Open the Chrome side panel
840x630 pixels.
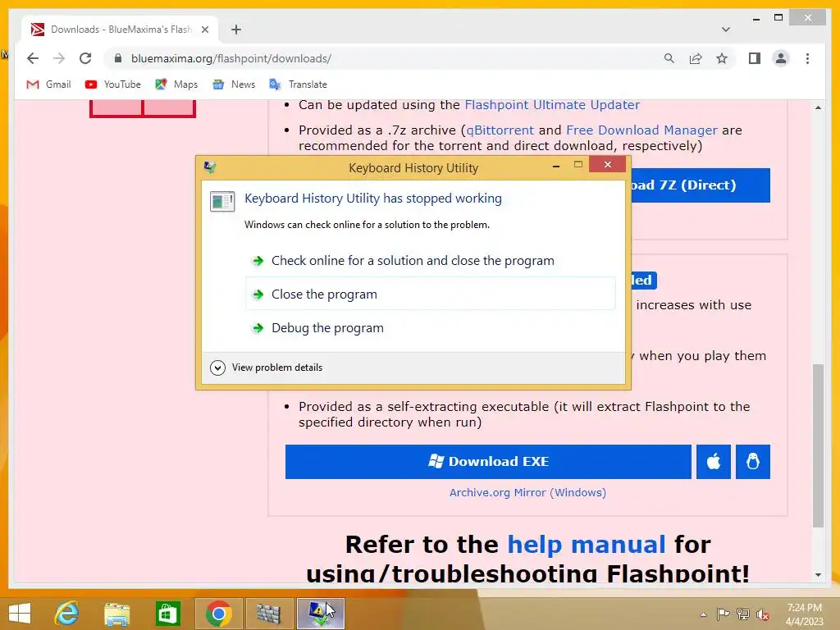(755, 58)
